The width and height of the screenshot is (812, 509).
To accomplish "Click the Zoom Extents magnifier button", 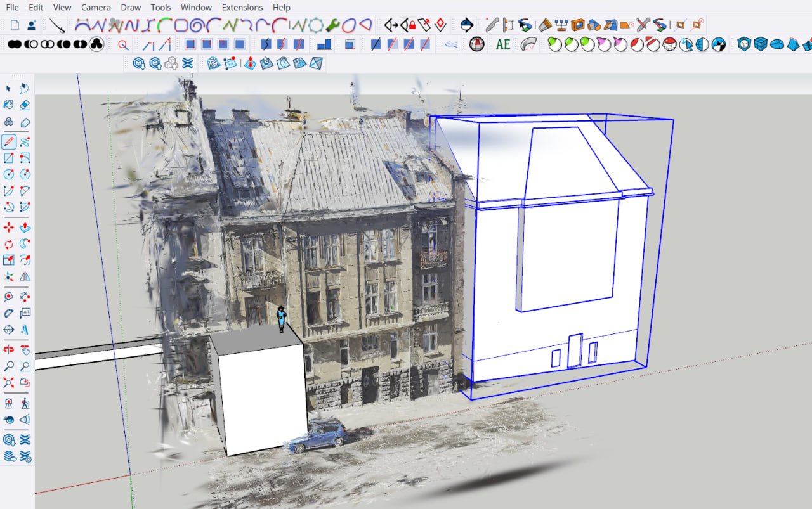I will pyautogui.click(x=8, y=383).
